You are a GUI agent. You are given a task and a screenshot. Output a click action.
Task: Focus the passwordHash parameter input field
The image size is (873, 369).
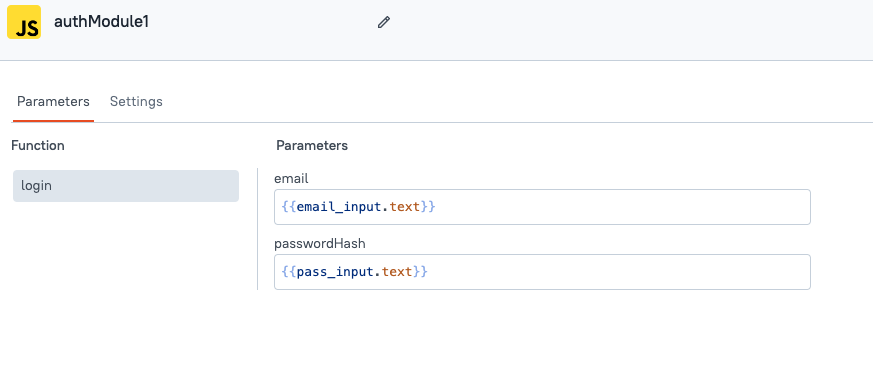542,272
